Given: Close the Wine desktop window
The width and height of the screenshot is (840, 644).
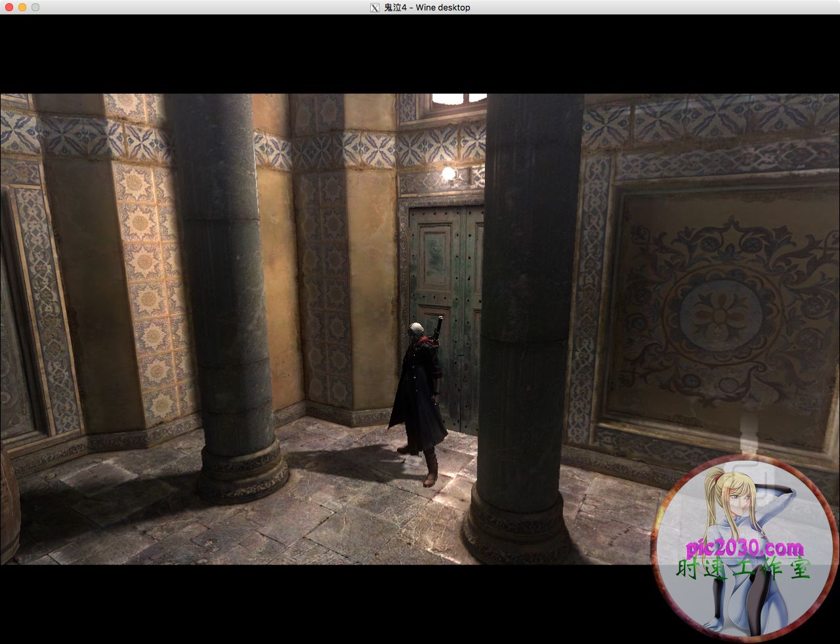Looking at the screenshot, I should point(9,7).
